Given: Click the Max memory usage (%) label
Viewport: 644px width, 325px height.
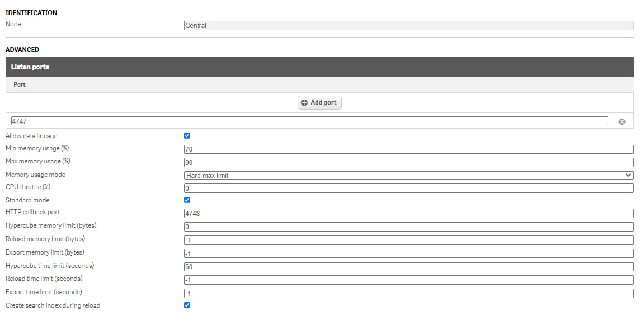Looking at the screenshot, I should (x=38, y=161).
